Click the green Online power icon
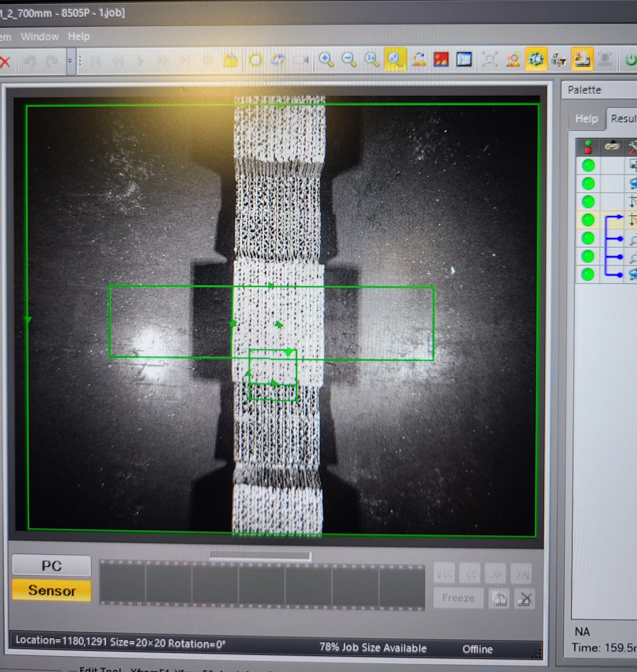The image size is (637, 672). click(630, 60)
